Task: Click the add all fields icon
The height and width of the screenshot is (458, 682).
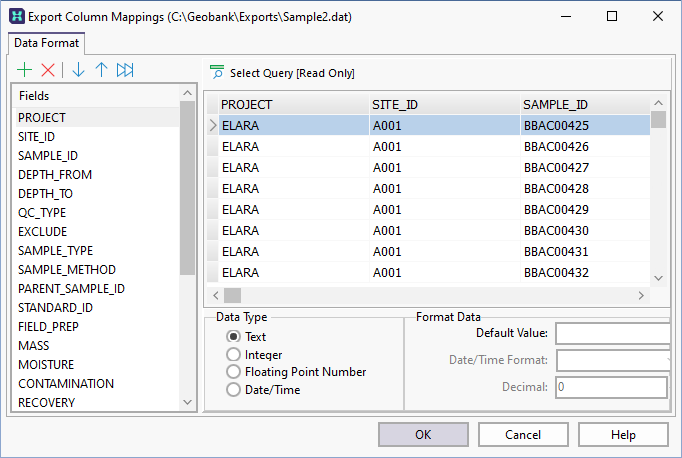Action: (x=125, y=70)
